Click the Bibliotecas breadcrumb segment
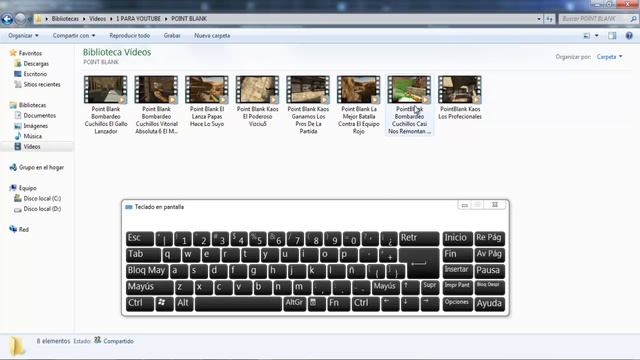The height and width of the screenshot is (360, 640). [65, 19]
